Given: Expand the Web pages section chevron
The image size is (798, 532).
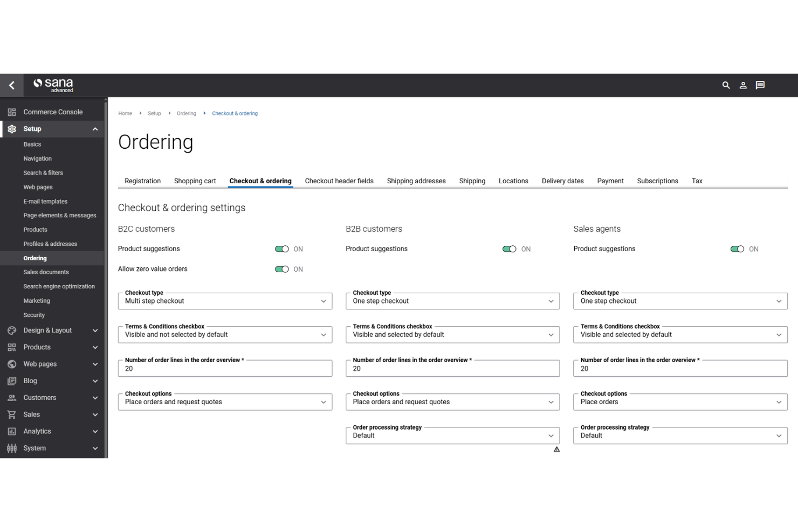Looking at the screenshot, I should (95, 364).
